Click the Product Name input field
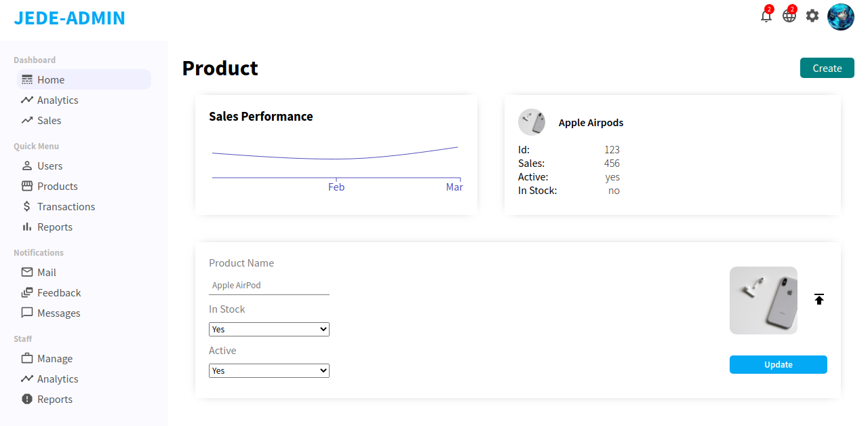Image resolution: width=868 pixels, height=426 pixels. pyautogui.click(x=269, y=286)
